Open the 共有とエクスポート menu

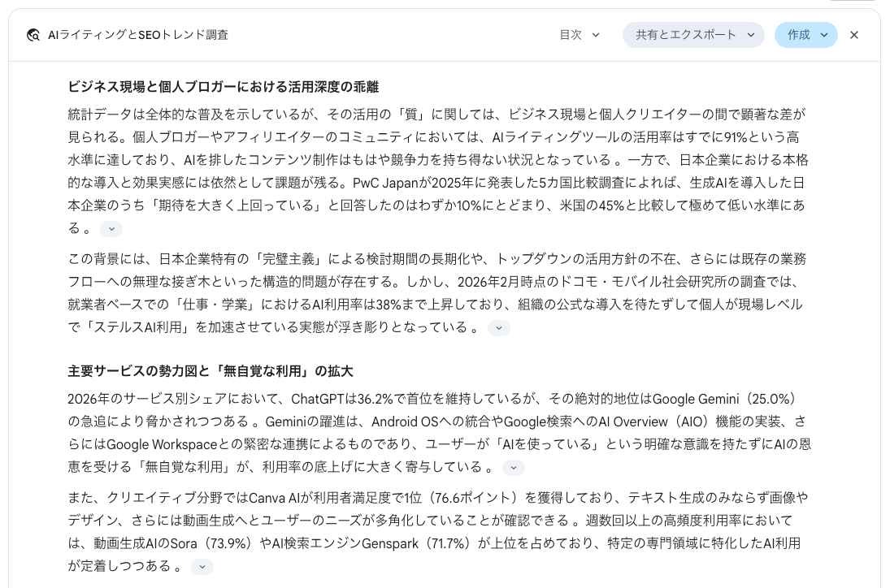693,35
